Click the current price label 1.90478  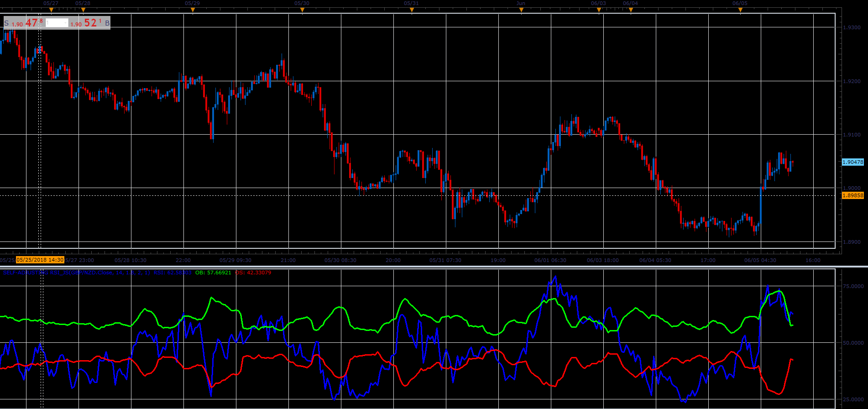[852, 162]
